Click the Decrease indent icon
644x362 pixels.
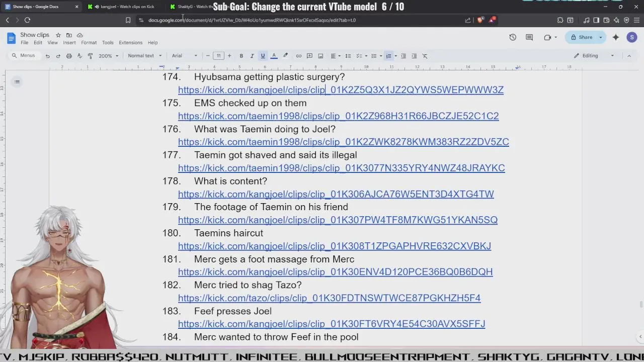tap(403, 56)
